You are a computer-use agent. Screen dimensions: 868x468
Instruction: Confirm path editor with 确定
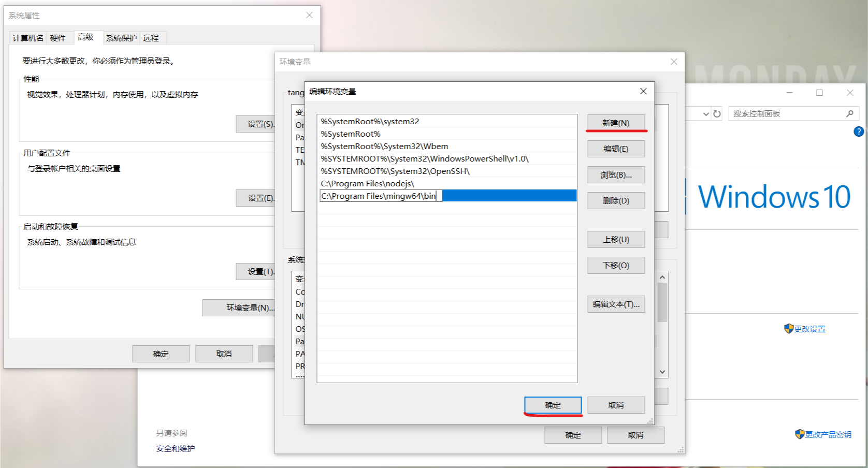pyautogui.click(x=553, y=405)
